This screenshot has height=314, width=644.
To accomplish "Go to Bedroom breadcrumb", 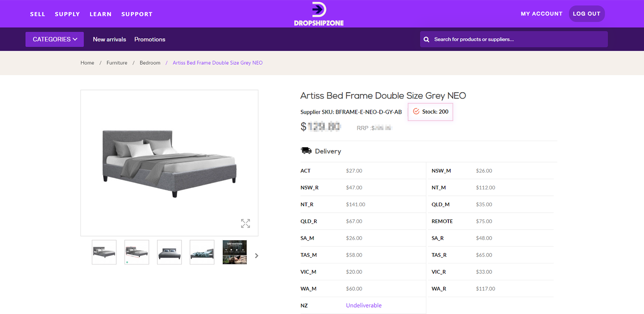I will point(150,63).
